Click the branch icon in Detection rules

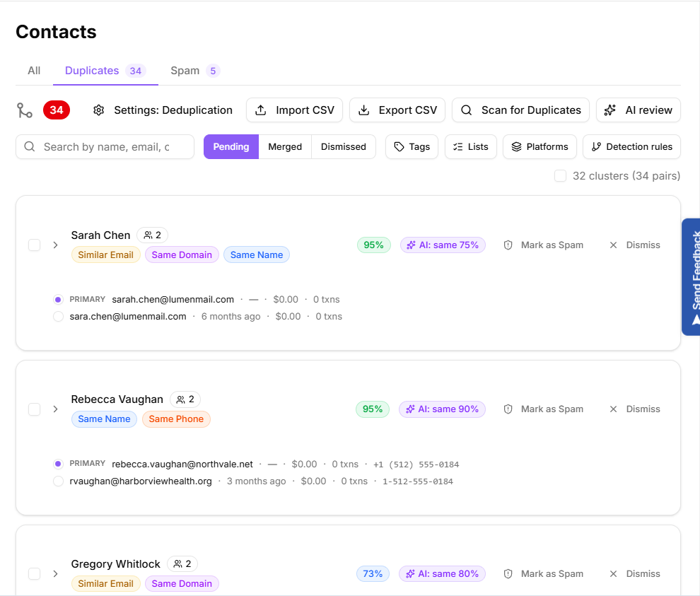coord(597,147)
